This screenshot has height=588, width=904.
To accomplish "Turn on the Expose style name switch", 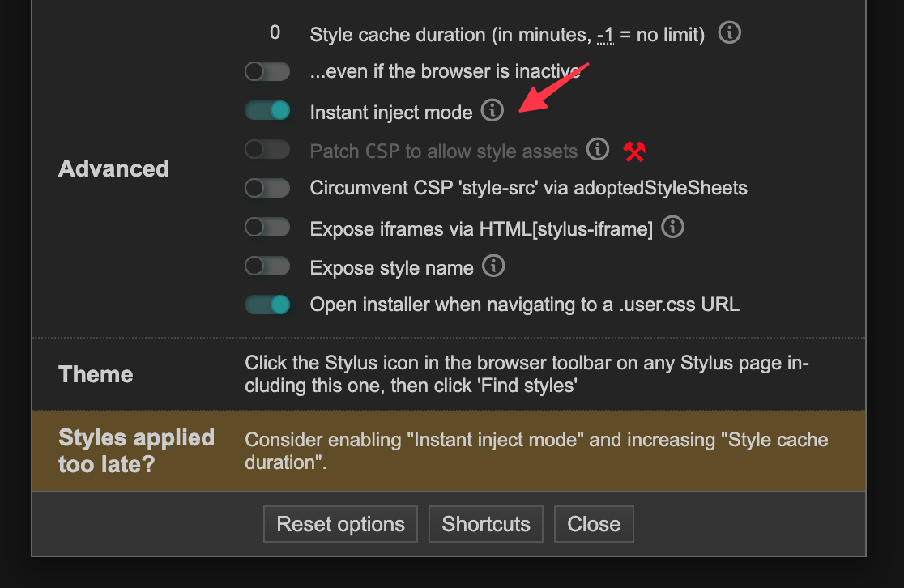I will tap(267, 266).
